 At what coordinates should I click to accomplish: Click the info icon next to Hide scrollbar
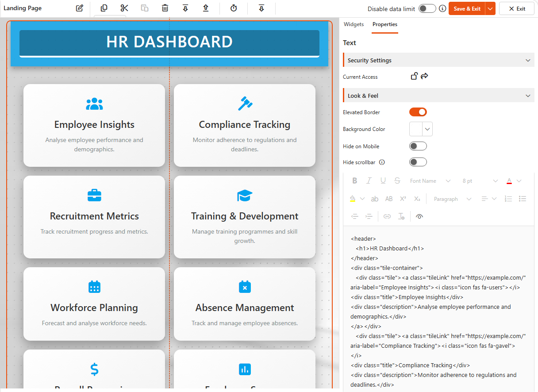pyautogui.click(x=382, y=162)
